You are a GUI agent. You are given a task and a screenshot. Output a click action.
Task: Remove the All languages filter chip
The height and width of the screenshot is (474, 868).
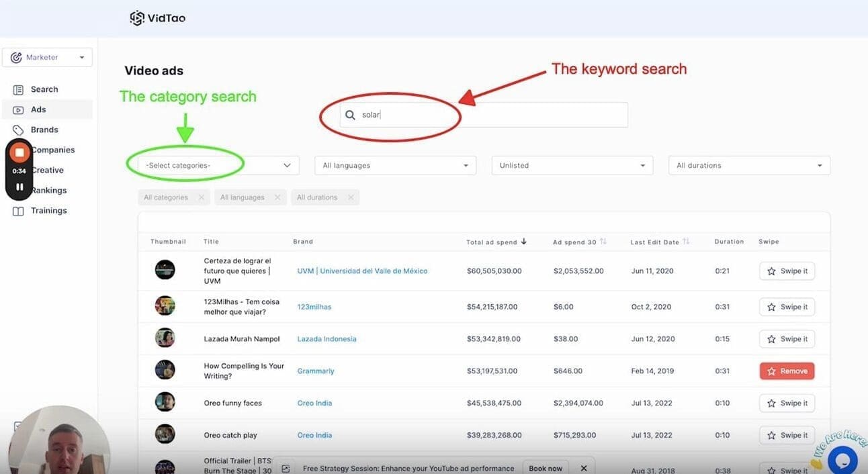click(277, 197)
